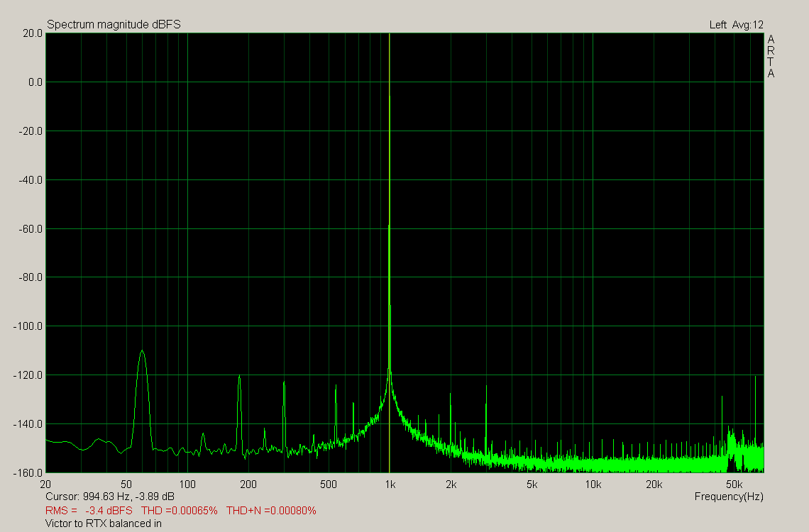This screenshot has height=532, width=809.
Task: Click the 50k frequency label
Action: [x=734, y=484]
